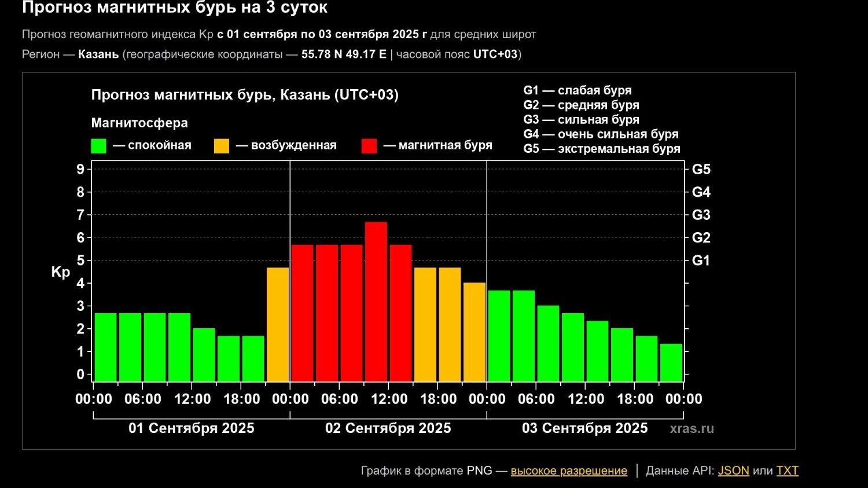This screenshot has width=868, height=488.
Task: Click the only orange bar on 01 September
Action: tap(278, 324)
